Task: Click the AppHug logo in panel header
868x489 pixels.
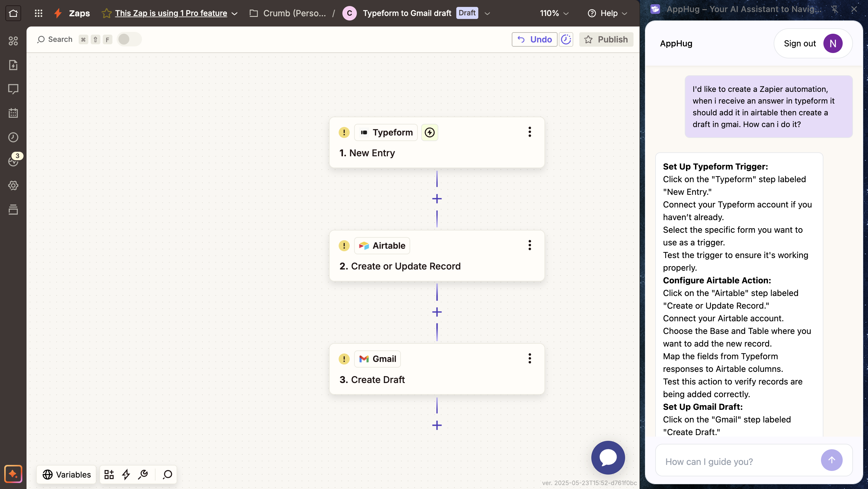Action: coord(656,9)
